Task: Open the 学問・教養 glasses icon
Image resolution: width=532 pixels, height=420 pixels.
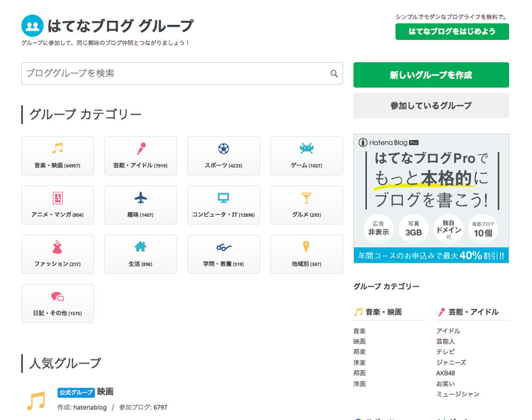Action: (x=224, y=247)
